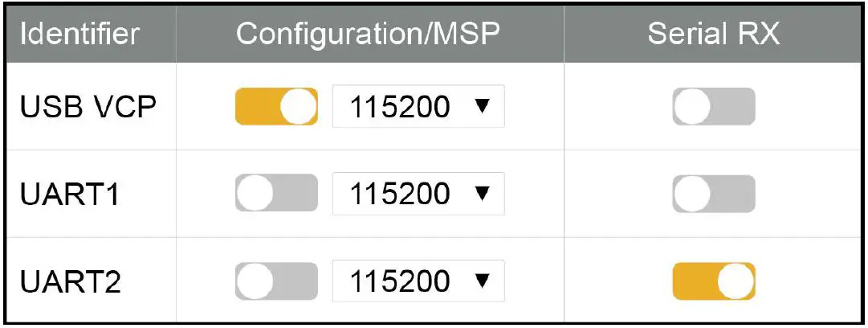Image resolution: width=868 pixels, height=328 pixels.
Task: Select the USB VCP identifier label
Action: point(87,107)
